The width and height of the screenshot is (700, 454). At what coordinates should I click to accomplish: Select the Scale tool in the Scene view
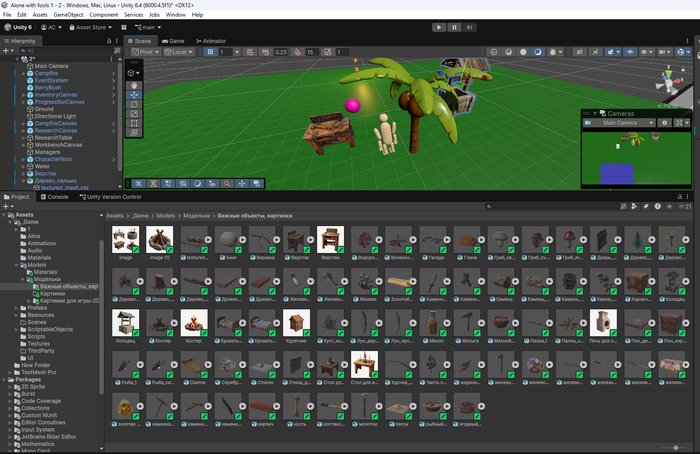pos(134,114)
